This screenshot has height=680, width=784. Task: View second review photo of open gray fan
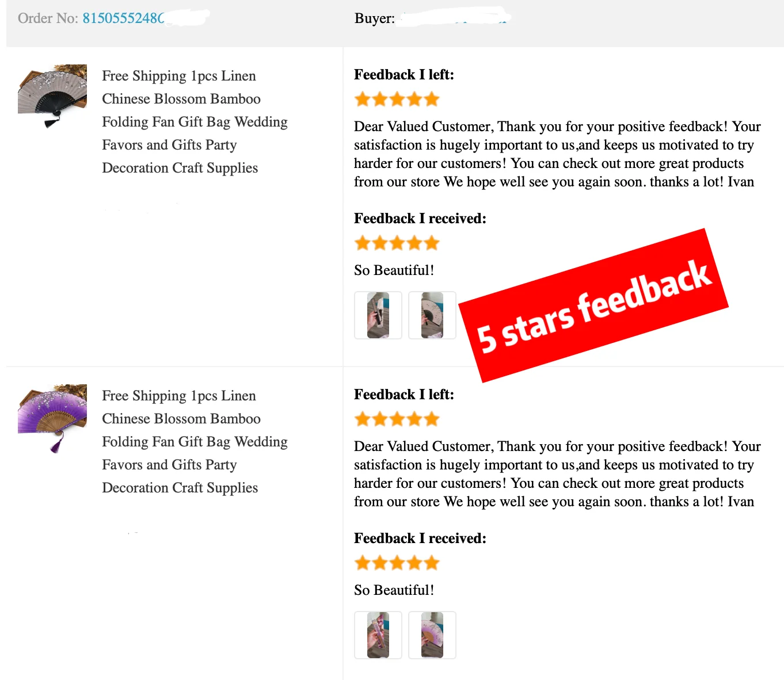[432, 315]
